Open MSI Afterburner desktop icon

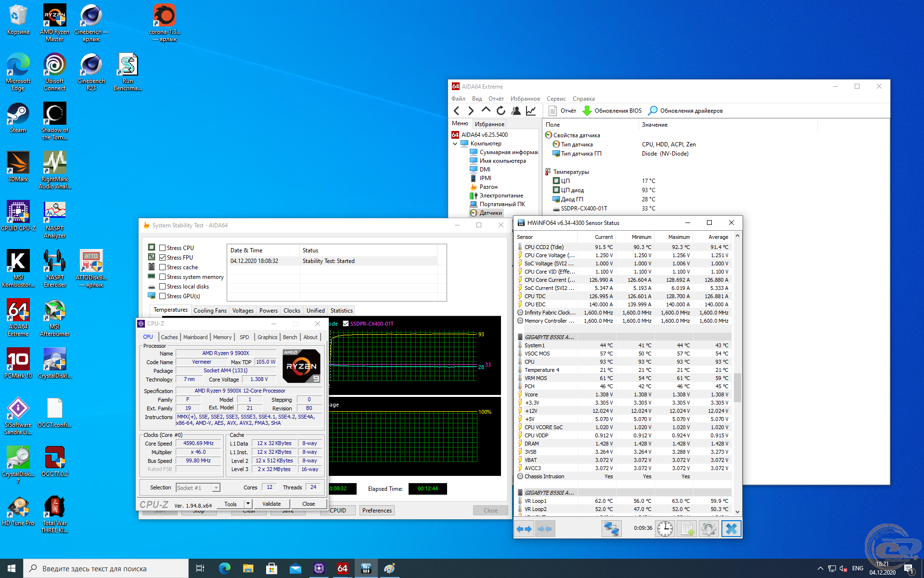click(54, 317)
